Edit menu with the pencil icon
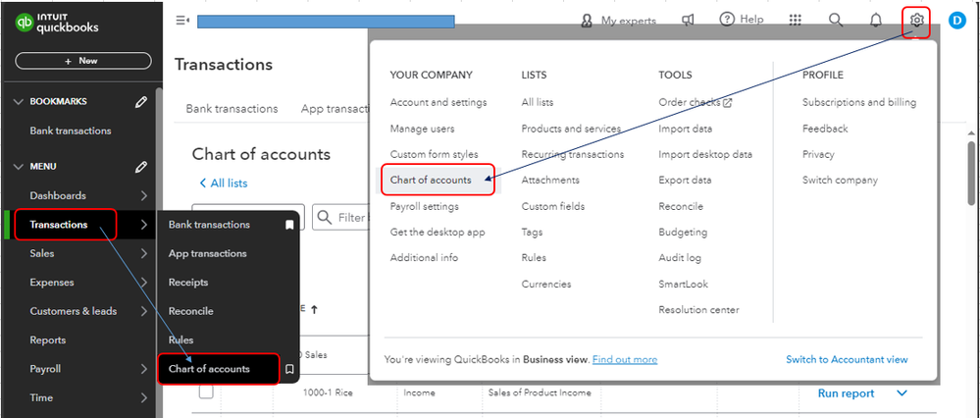The width and height of the screenshot is (980, 418). tap(141, 167)
